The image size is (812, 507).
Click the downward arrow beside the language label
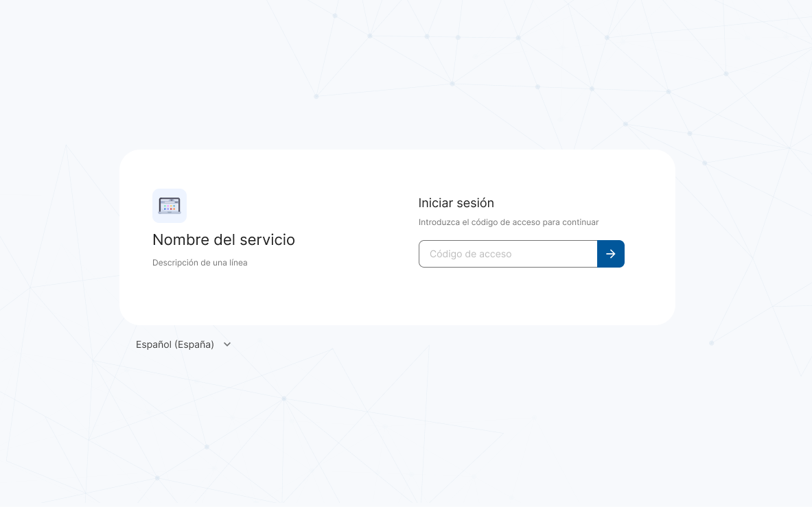click(x=227, y=344)
